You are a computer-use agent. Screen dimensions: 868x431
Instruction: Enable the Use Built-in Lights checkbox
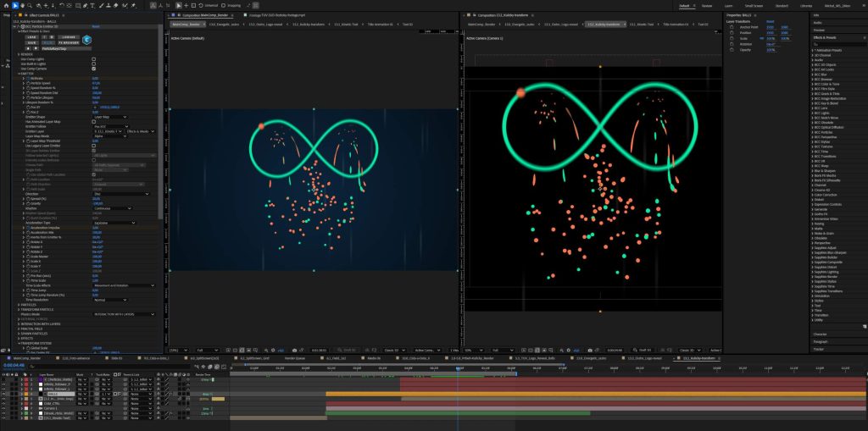point(93,62)
